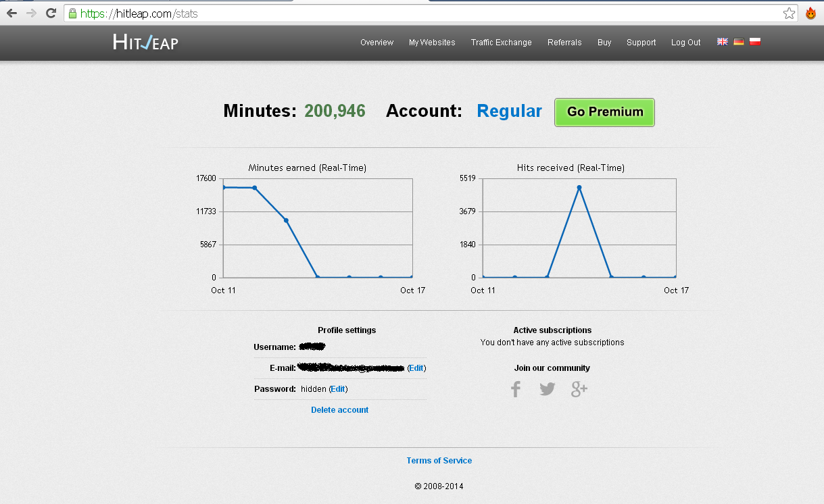Screen dimensions: 824x504
Task: Click the Join our community heading
Action: click(552, 368)
